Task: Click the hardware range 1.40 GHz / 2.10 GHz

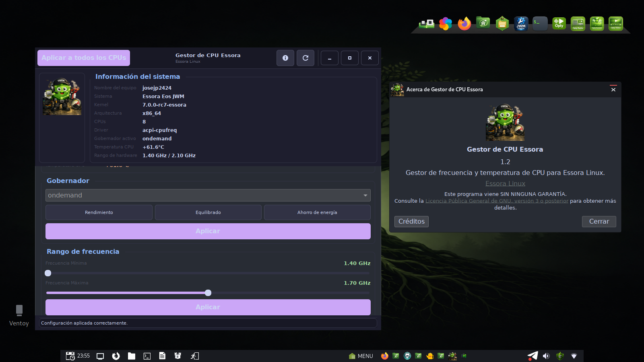Action: coord(169,156)
